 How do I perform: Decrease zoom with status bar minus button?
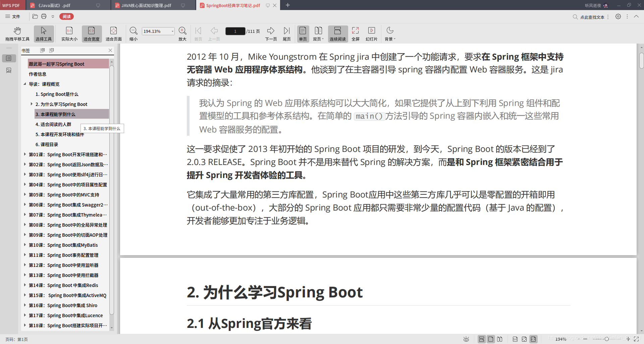(x=585, y=339)
